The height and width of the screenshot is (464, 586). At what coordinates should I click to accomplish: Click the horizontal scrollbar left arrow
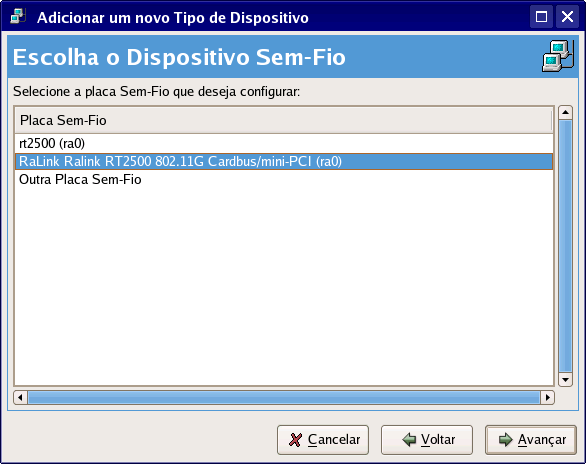(21, 398)
